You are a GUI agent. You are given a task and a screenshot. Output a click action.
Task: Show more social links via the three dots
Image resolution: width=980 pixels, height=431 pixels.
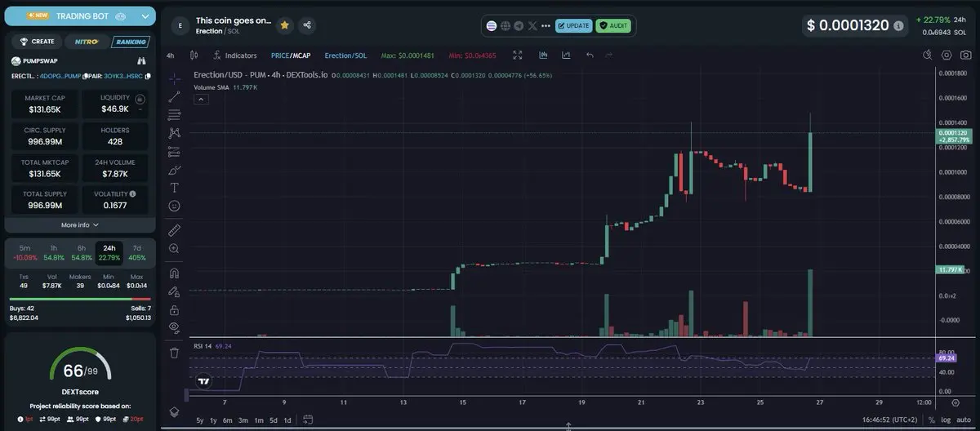(x=546, y=26)
